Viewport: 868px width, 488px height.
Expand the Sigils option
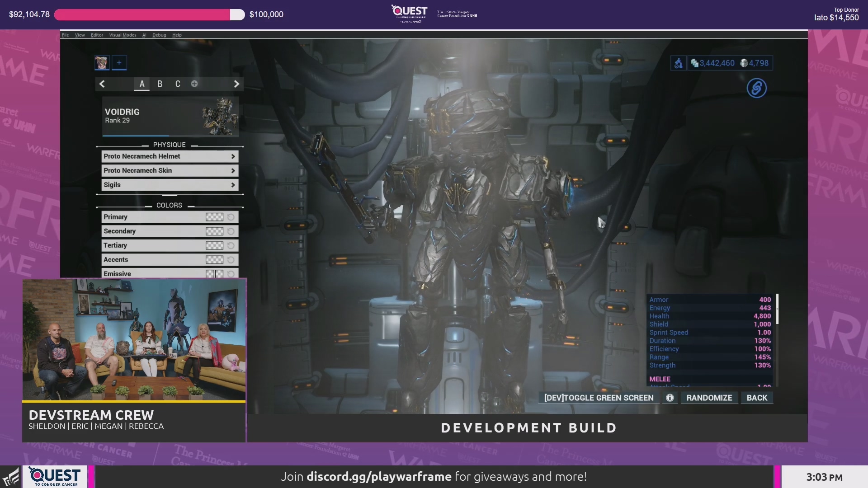pos(170,185)
